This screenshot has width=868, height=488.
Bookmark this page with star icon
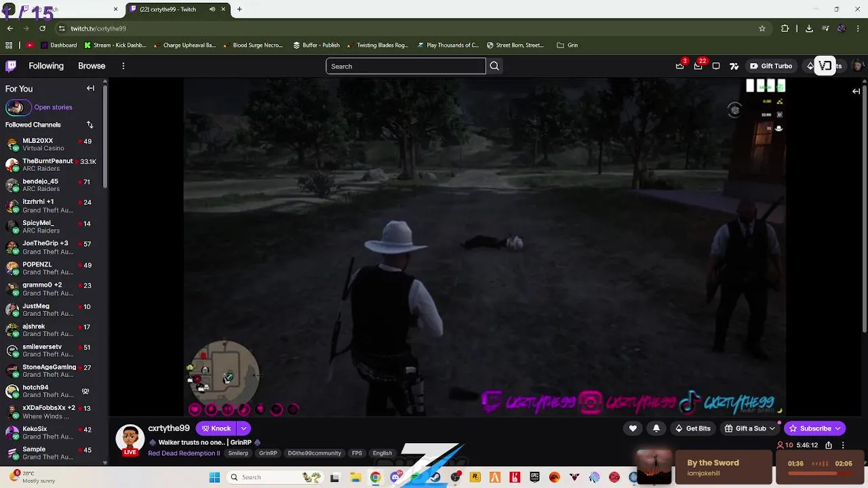click(x=762, y=28)
